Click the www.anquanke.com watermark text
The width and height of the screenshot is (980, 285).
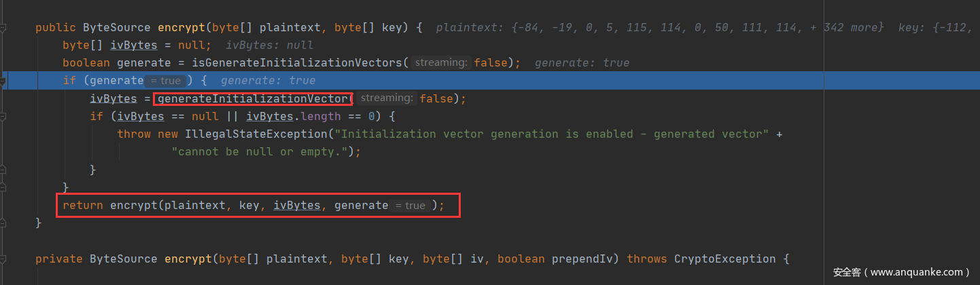coord(902,272)
